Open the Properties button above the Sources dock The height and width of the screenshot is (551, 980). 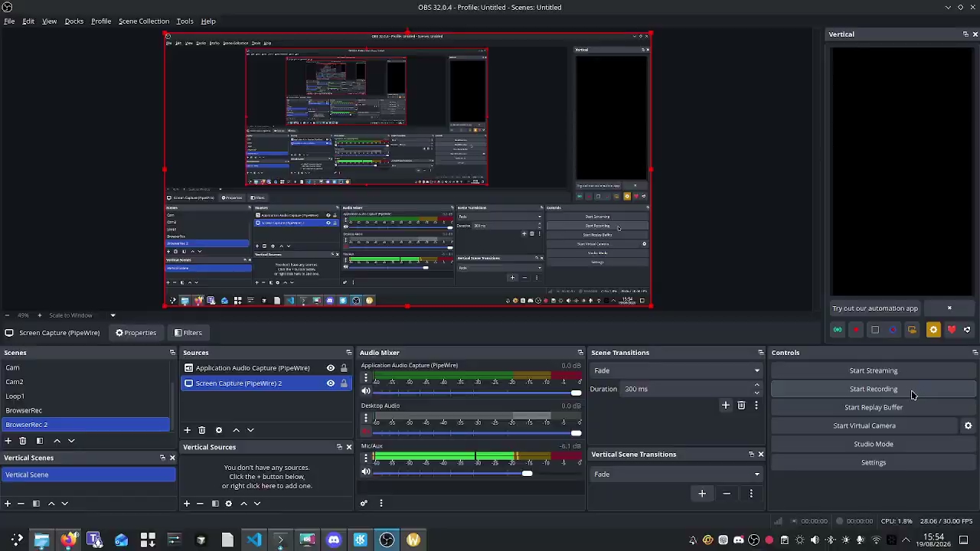136,333
